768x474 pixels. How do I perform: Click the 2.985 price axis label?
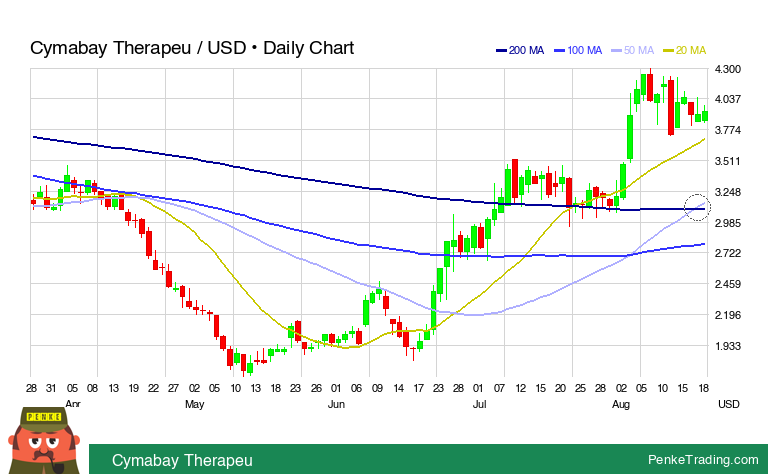(727, 223)
